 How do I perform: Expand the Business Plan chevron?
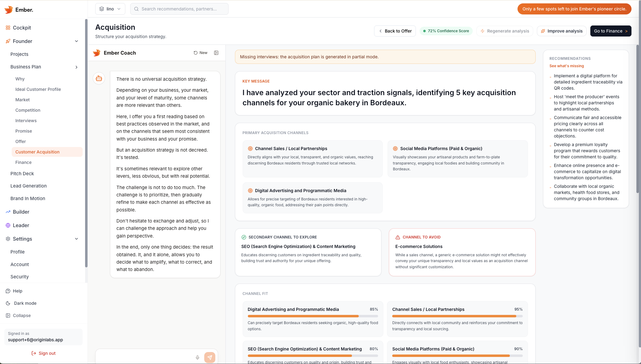76,67
